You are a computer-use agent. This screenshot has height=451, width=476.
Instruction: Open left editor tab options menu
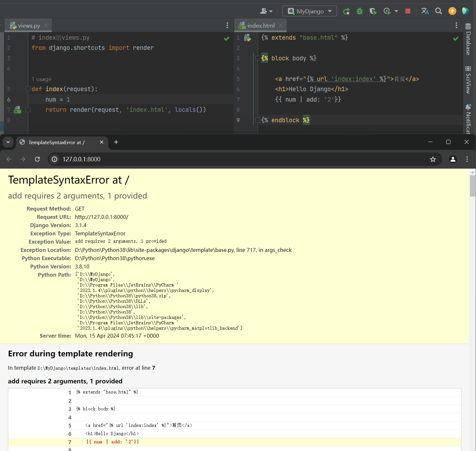coord(227,25)
